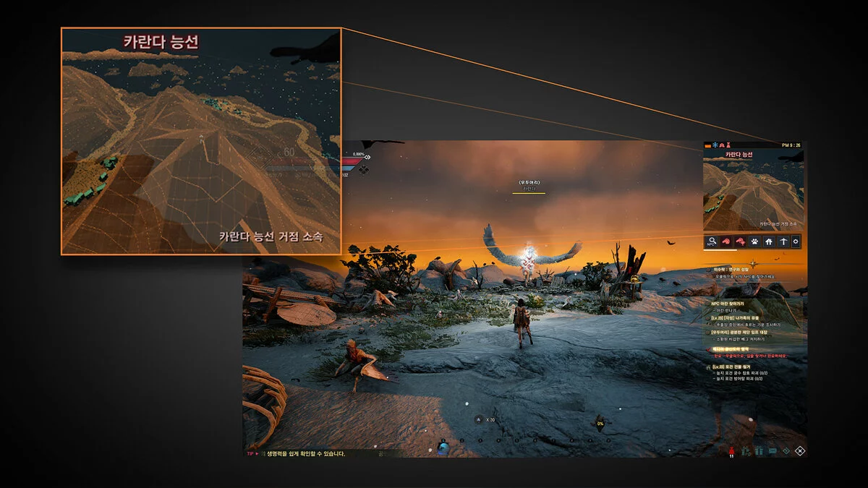The image size is (868, 488).
Task: Click the 〈우두머리〉 boss nameplate above Karanda
Action: click(529, 182)
